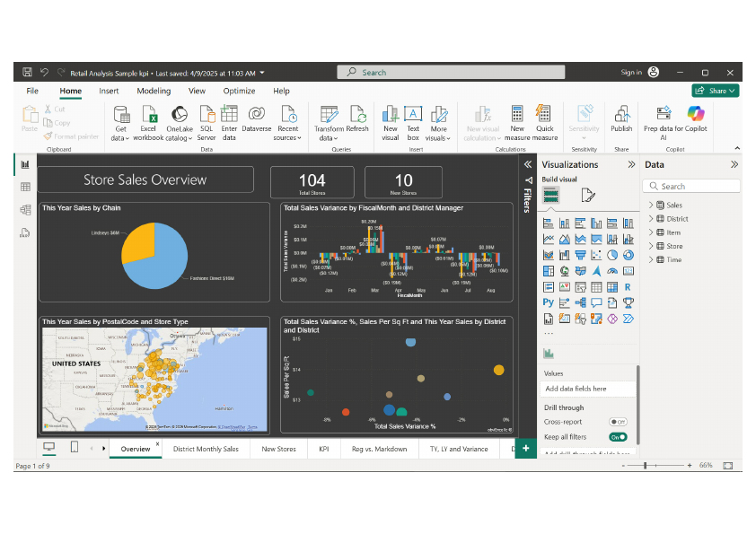
Task: Click the title bar Search box
Action: [451, 73]
